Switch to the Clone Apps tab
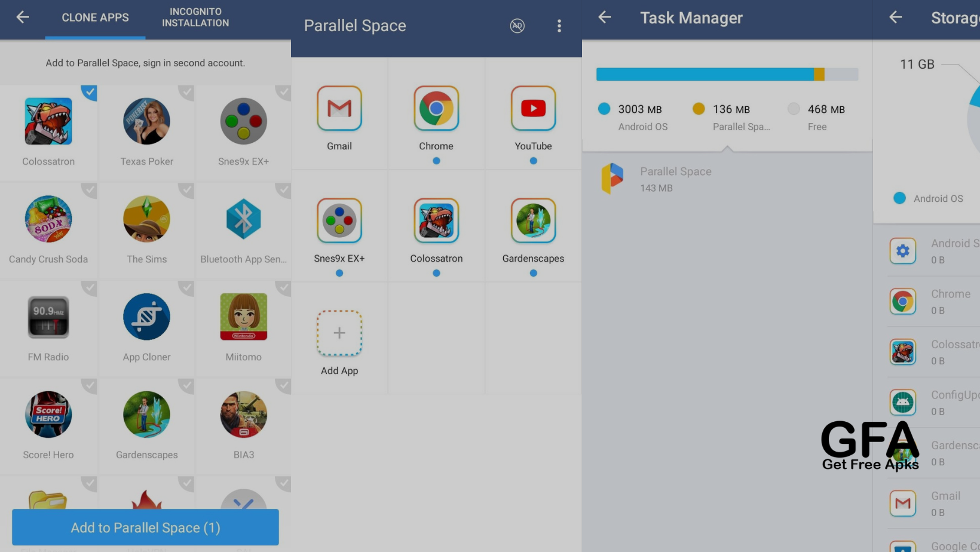This screenshot has width=980, height=552. click(x=95, y=18)
